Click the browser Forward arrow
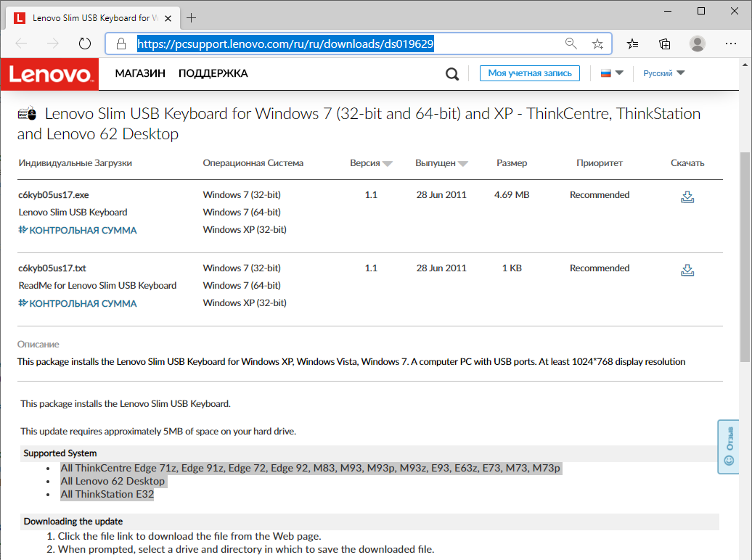Viewport: 752px width, 560px height. [53, 44]
